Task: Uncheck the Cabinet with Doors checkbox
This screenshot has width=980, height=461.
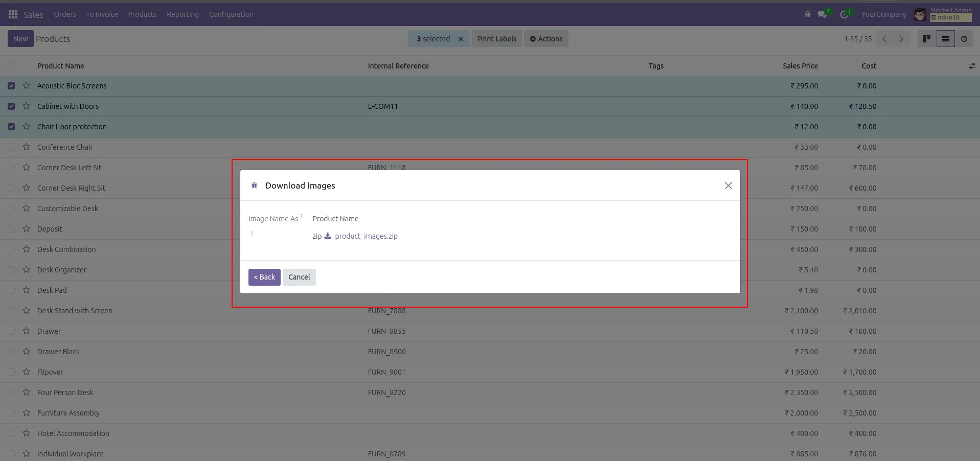Action: tap(11, 106)
